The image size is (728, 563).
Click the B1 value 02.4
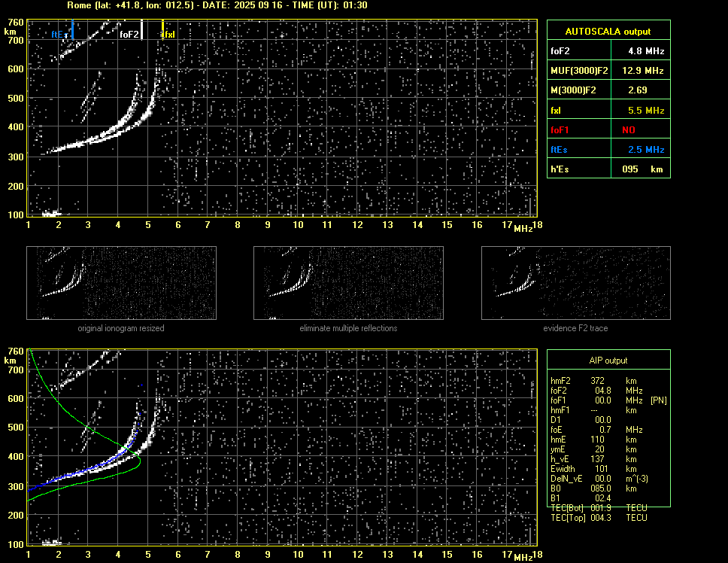tap(603, 498)
